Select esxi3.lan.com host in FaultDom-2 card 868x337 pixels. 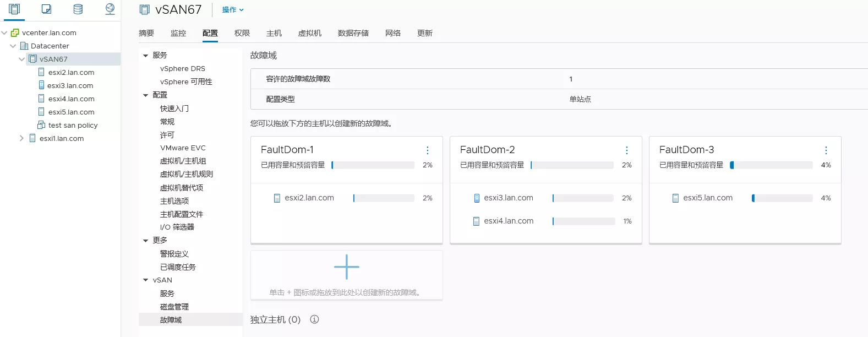[508, 198]
